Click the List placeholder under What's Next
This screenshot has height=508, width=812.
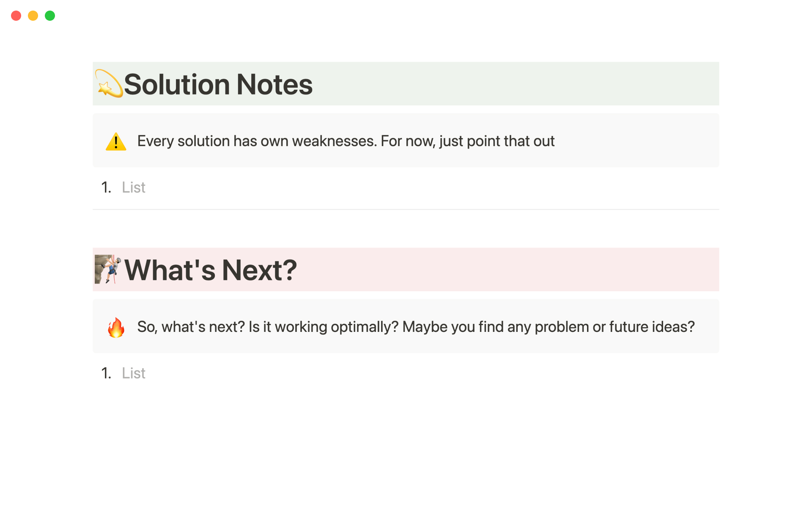pyautogui.click(x=134, y=373)
